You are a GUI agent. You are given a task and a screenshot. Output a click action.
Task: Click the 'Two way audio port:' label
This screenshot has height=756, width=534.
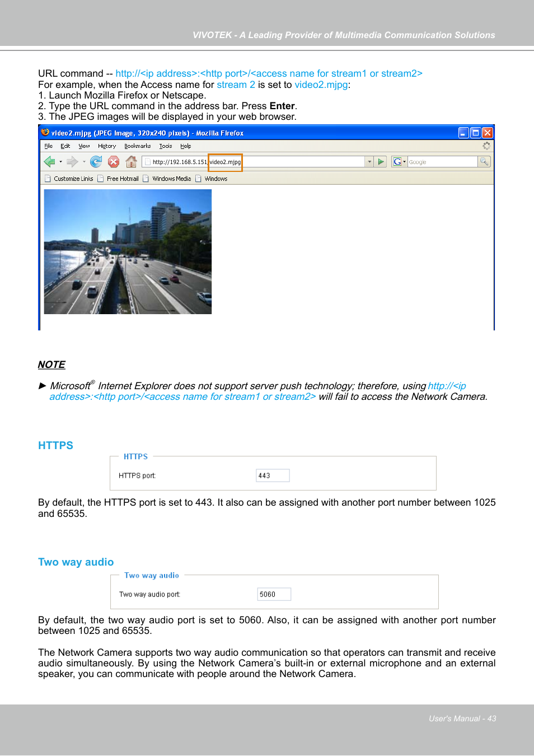pos(149,594)
